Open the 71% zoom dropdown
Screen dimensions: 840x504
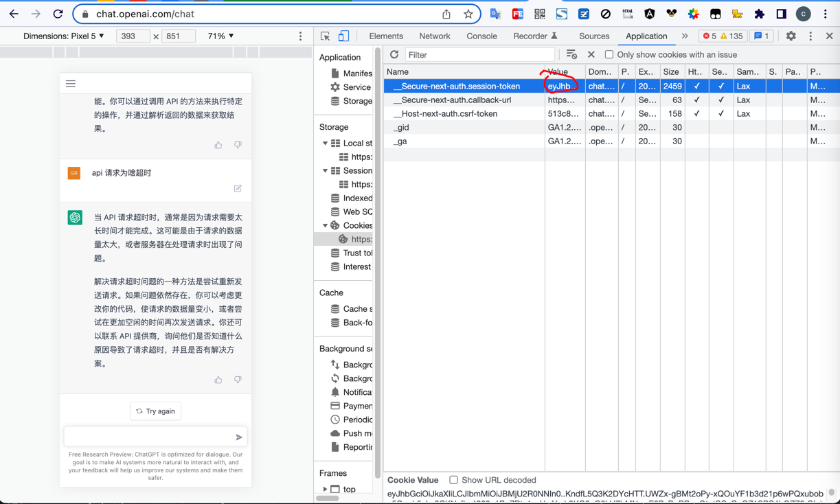click(220, 36)
